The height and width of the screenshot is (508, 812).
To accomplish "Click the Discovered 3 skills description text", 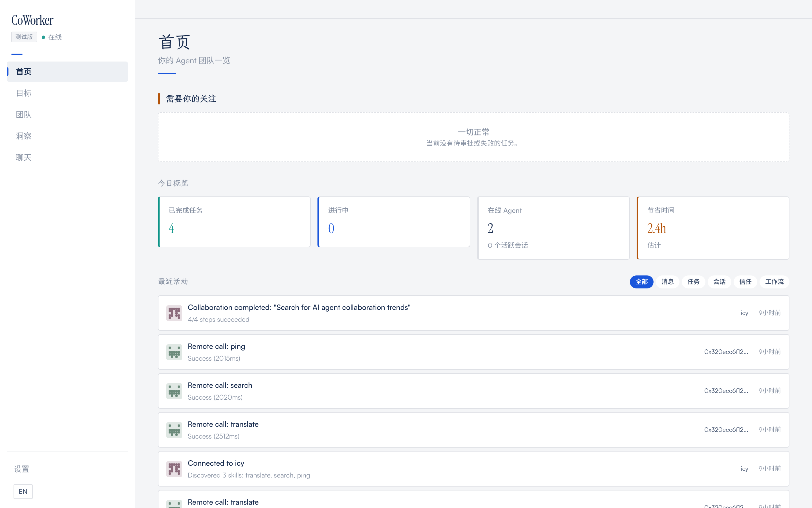I will [249, 476].
